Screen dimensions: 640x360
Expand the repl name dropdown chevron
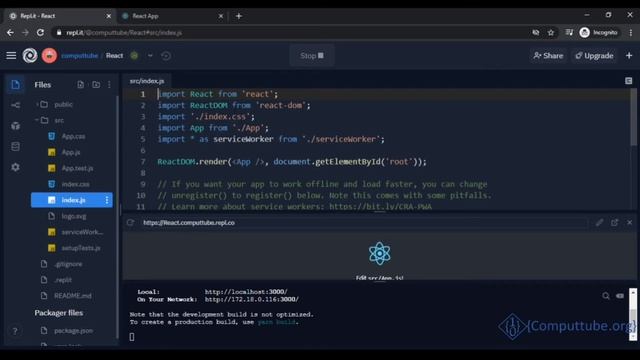(x=150, y=56)
